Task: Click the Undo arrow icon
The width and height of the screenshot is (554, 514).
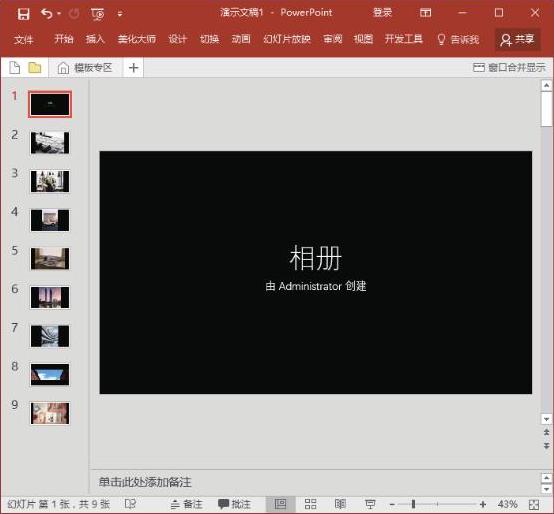Action: (46, 14)
